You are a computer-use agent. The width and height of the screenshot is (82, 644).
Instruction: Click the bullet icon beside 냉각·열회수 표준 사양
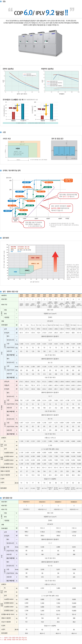1,291
